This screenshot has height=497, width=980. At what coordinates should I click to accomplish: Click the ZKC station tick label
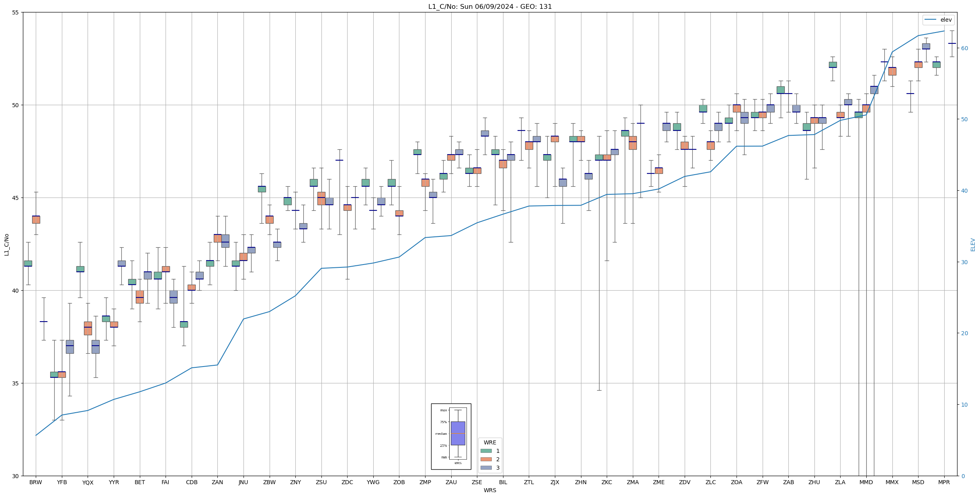coord(607,482)
